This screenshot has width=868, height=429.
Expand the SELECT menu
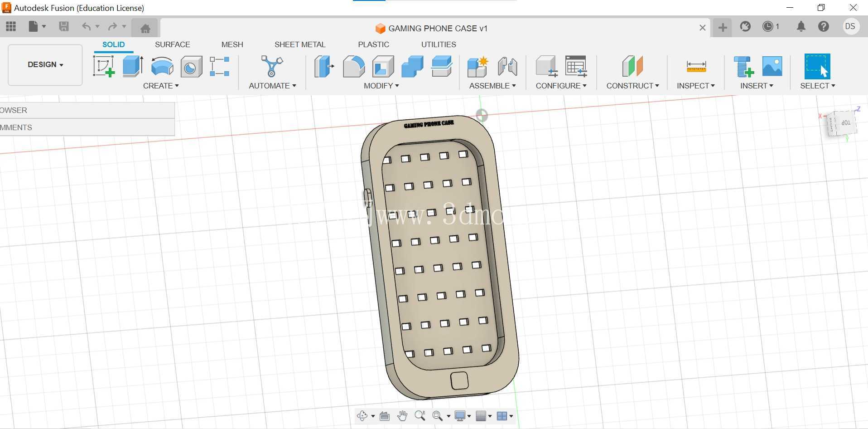(818, 86)
